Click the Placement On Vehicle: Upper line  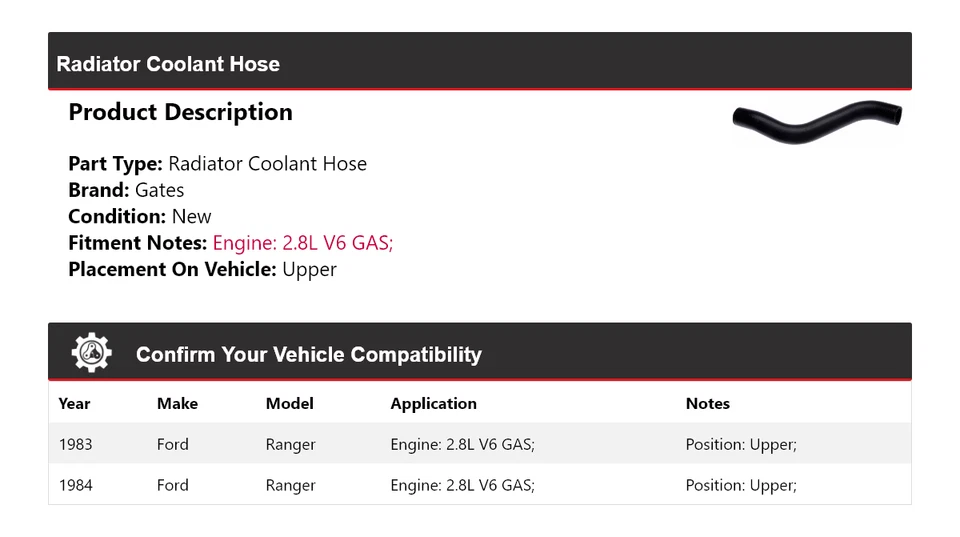click(202, 269)
